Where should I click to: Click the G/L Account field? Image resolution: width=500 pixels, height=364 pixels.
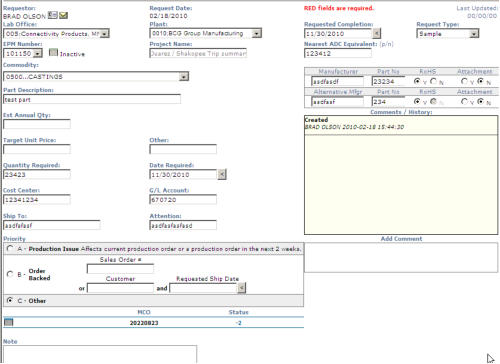(183, 199)
